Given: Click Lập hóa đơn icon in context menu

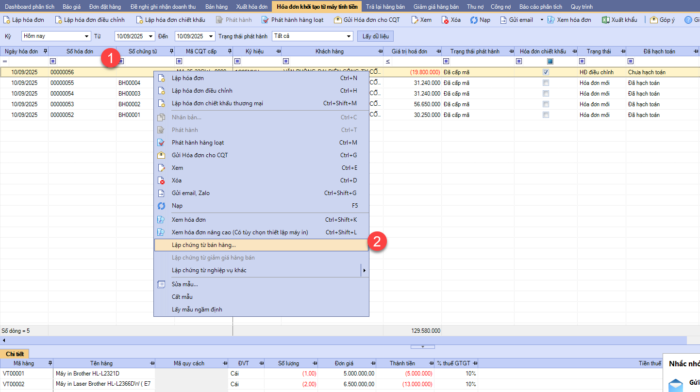Looking at the screenshot, I should click(162, 78).
